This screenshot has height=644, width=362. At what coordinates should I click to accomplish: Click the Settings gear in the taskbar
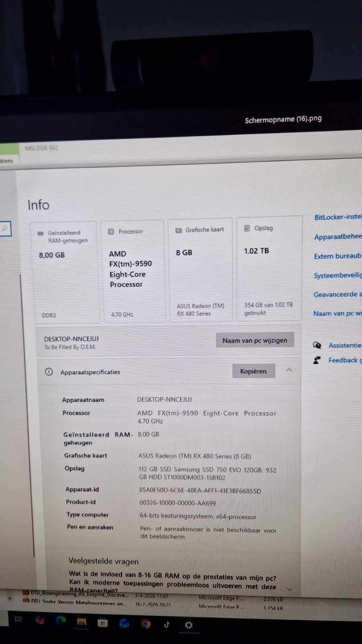pyautogui.click(x=188, y=625)
